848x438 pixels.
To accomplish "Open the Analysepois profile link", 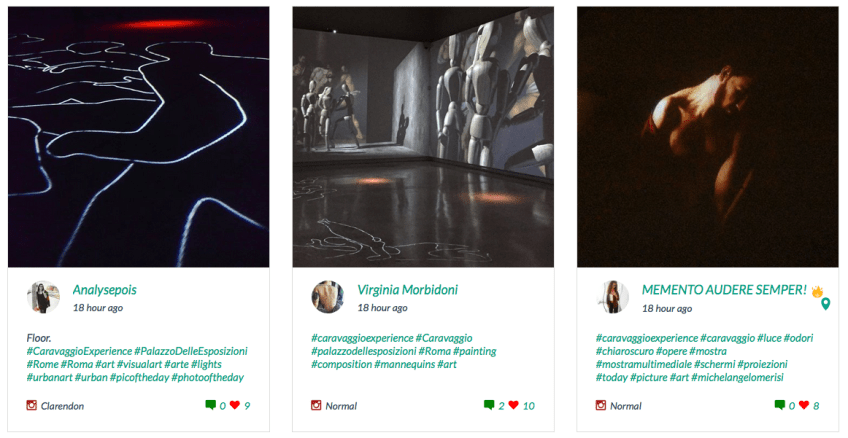I will pos(104,290).
